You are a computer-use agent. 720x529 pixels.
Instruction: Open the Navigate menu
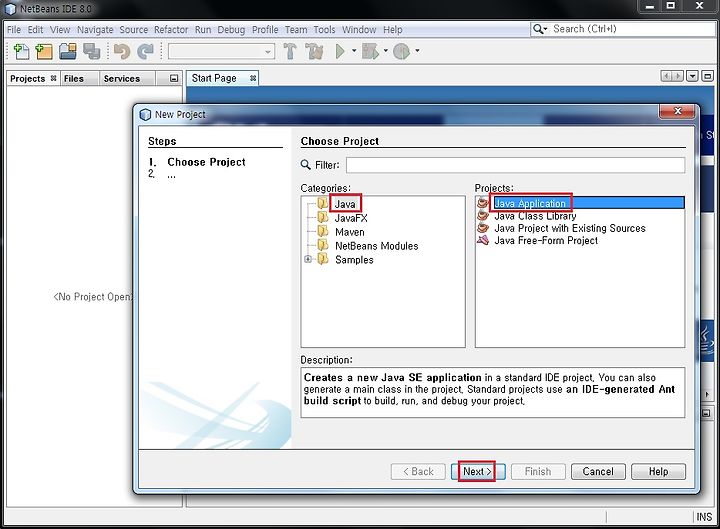pyautogui.click(x=95, y=30)
